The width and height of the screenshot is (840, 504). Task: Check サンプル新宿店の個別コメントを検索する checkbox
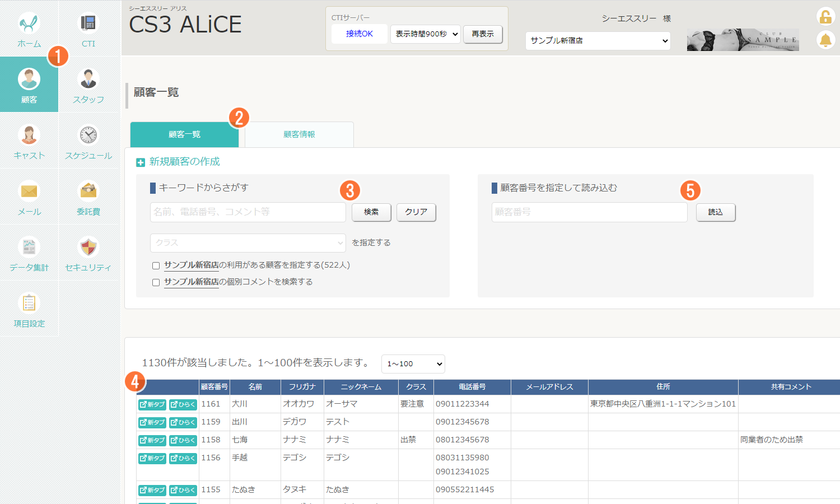[156, 282]
